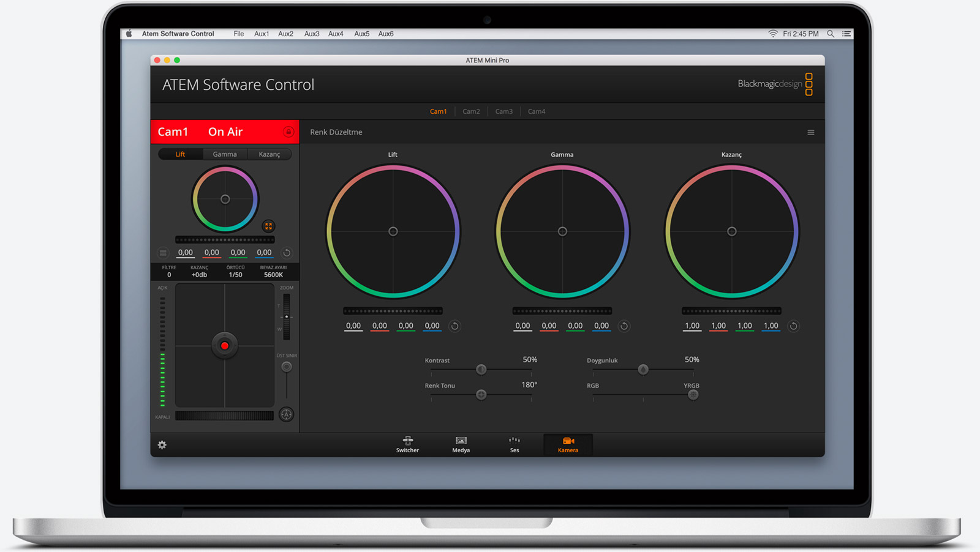Toggle the auto iris A button
The image size is (980, 552).
coord(285,416)
